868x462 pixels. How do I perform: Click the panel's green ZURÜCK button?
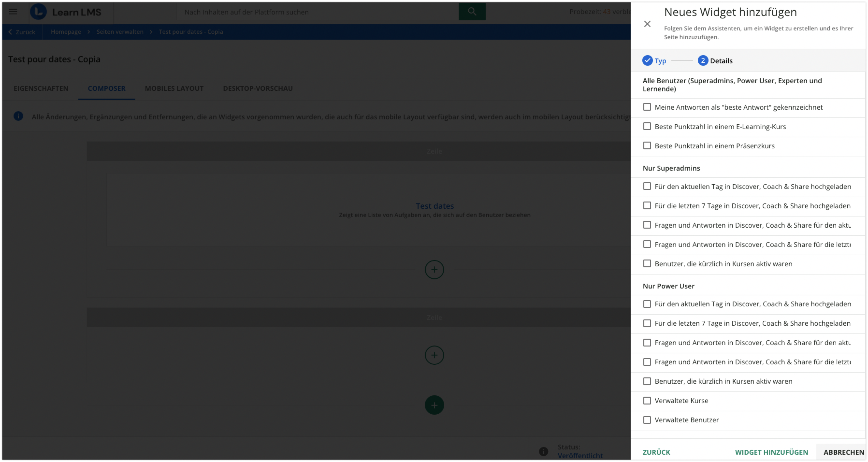point(656,452)
